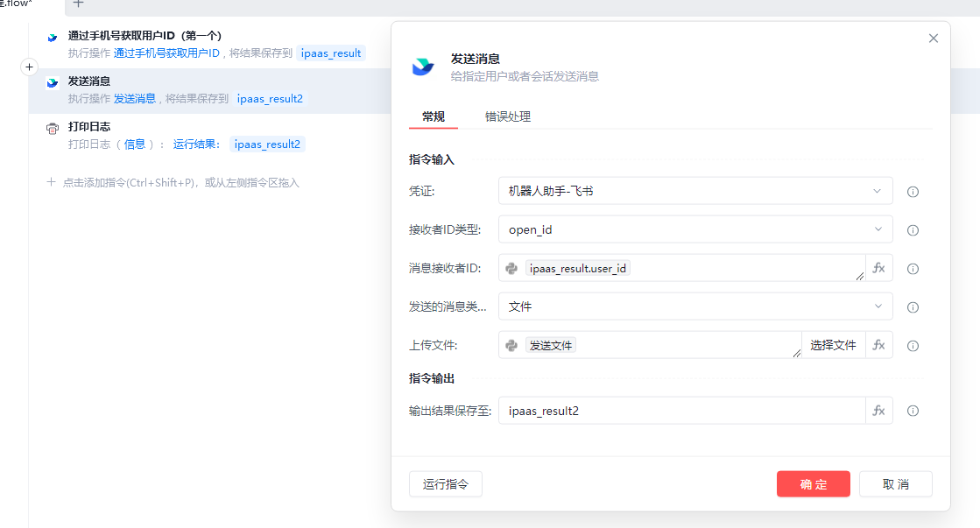Screen dimensions: 980x528
Task: Click the fx button for 输出结果保存至
Action: click(x=879, y=411)
